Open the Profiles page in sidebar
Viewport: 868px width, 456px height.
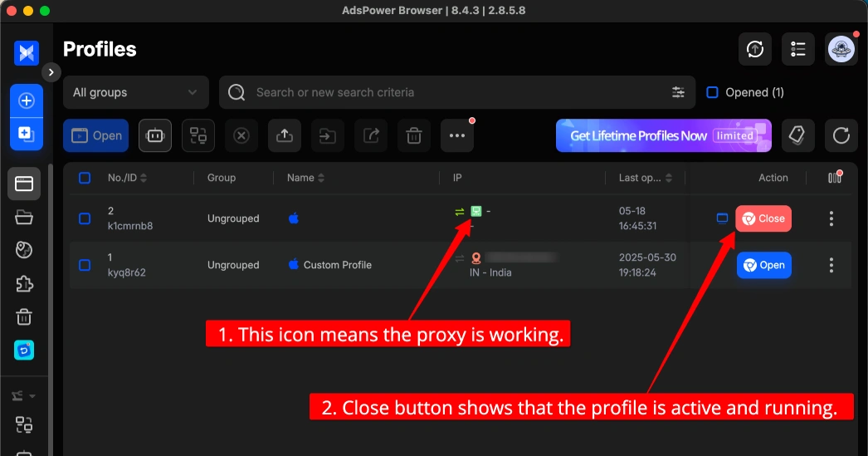tap(24, 184)
